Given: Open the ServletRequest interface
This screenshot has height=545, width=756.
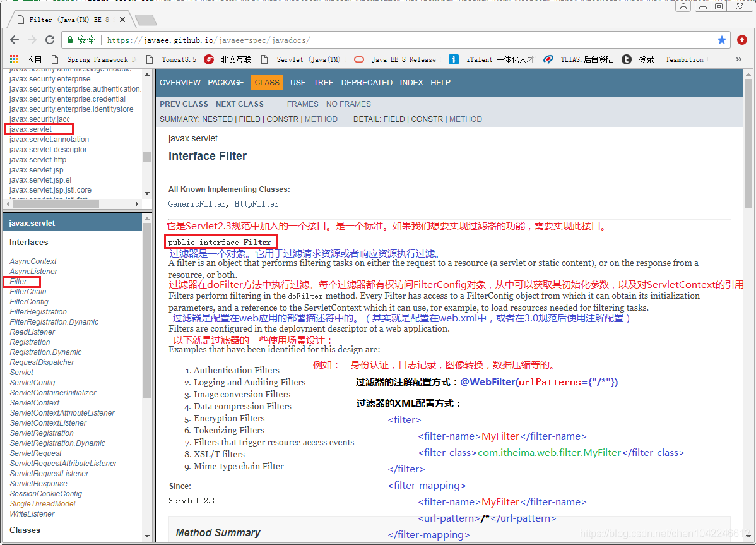Looking at the screenshot, I should 36,454.
